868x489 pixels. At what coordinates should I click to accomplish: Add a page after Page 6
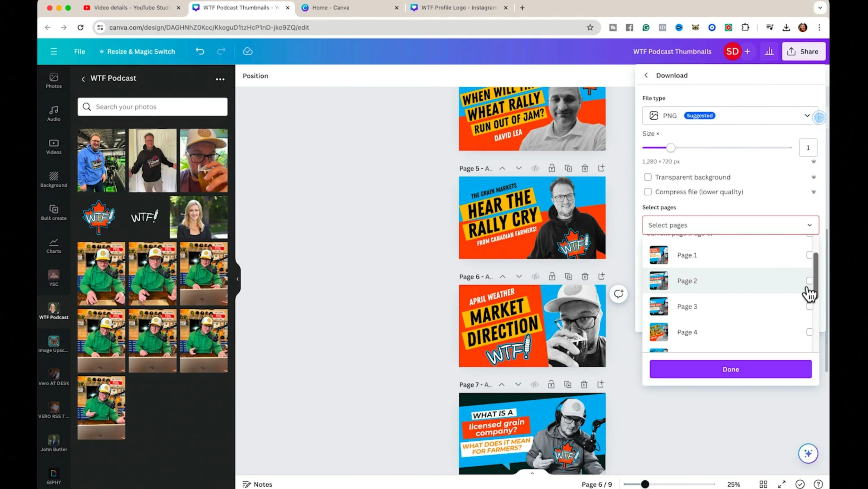(601, 277)
